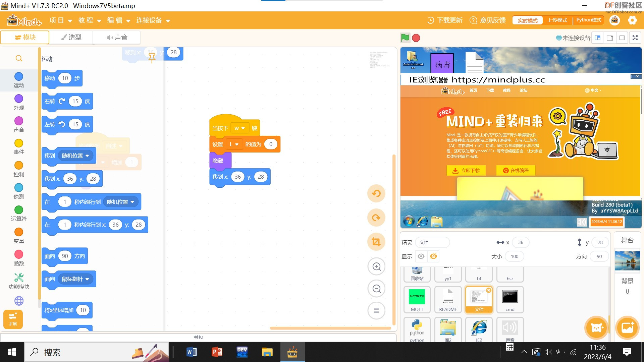
Task: Zoom in on the script workspace
Action: (376, 266)
